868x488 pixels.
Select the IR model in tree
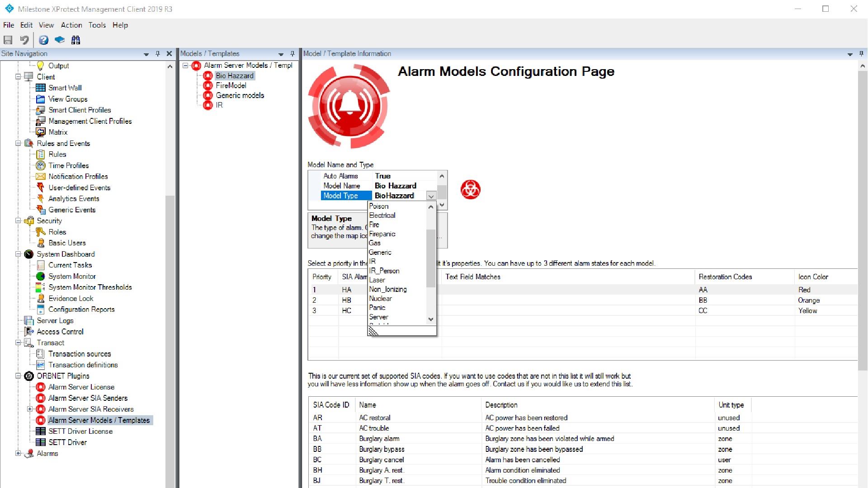219,105
